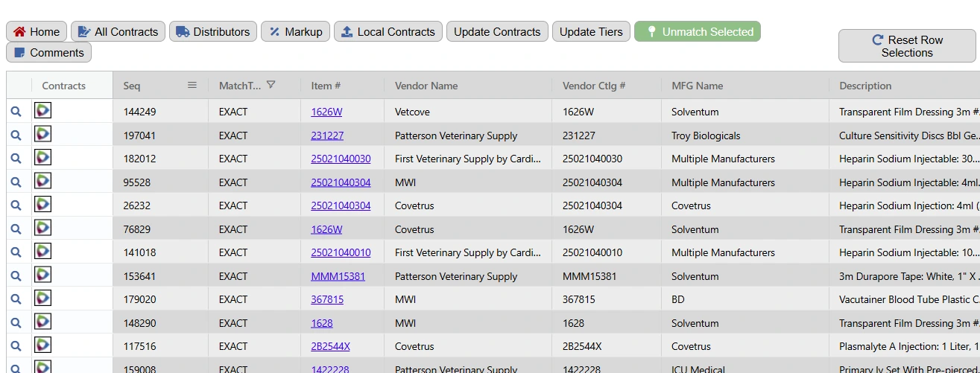Open item link 367815

pos(327,299)
